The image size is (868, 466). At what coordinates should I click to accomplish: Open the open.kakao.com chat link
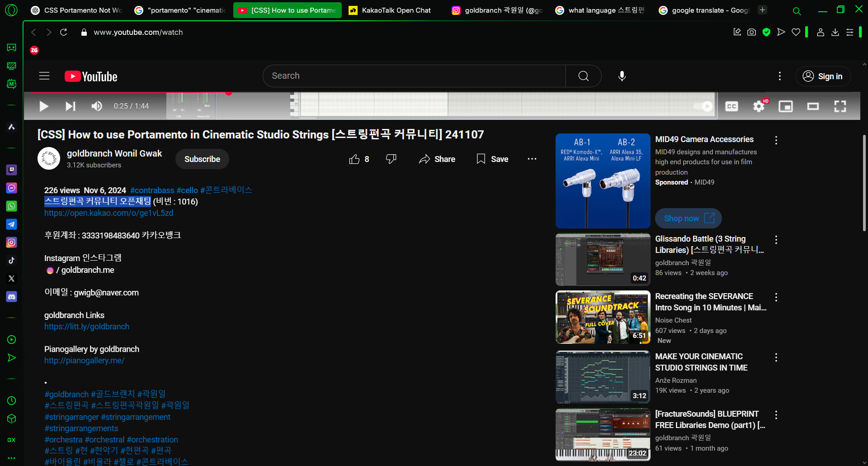(x=108, y=213)
